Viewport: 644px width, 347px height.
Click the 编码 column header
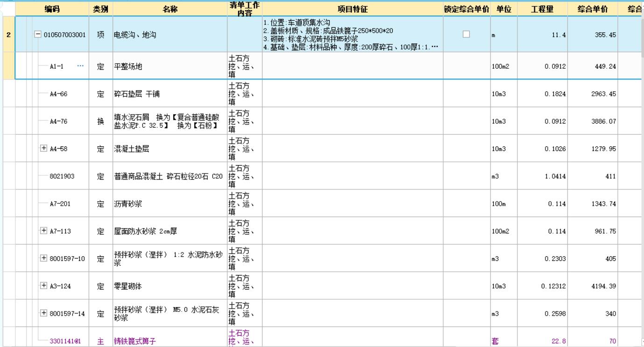pyautogui.click(x=52, y=9)
